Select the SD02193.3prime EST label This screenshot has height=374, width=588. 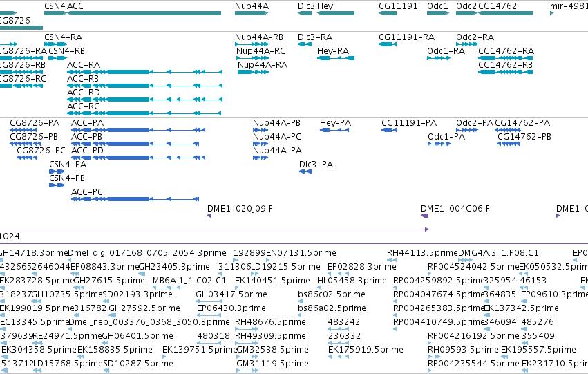[137, 294]
